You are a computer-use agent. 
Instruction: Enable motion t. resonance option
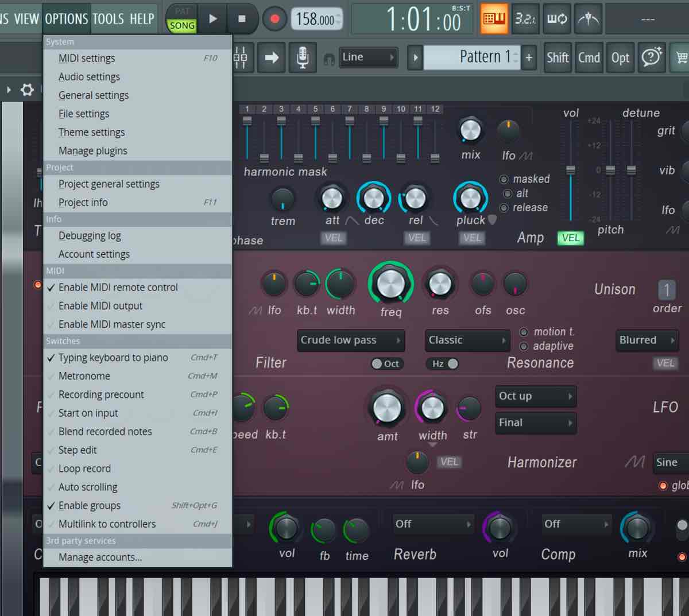point(524,332)
